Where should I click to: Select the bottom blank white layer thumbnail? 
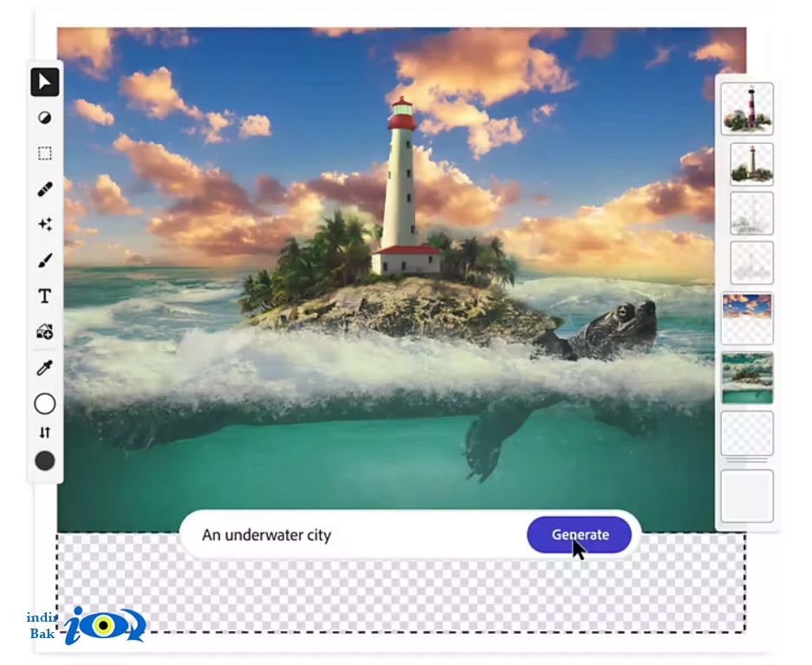click(747, 496)
